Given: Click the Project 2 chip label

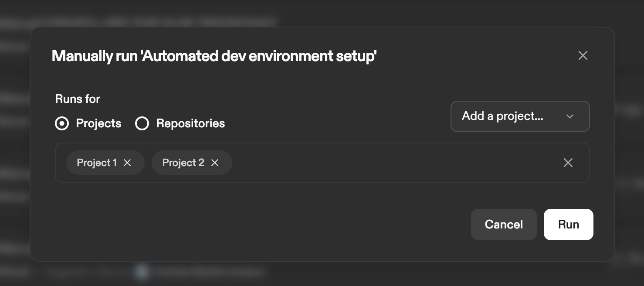Looking at the screenshot, I should [x=183, y=163].
